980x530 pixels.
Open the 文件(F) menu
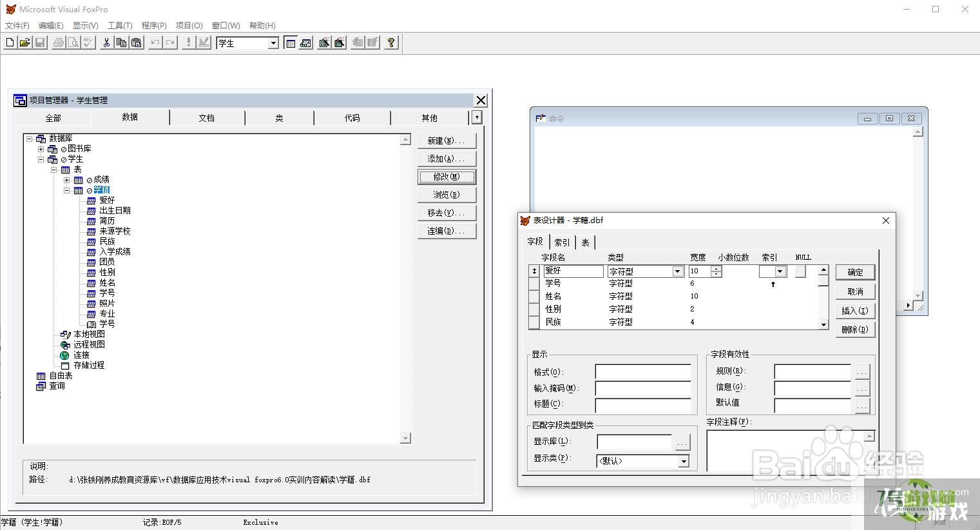(17, 26)
